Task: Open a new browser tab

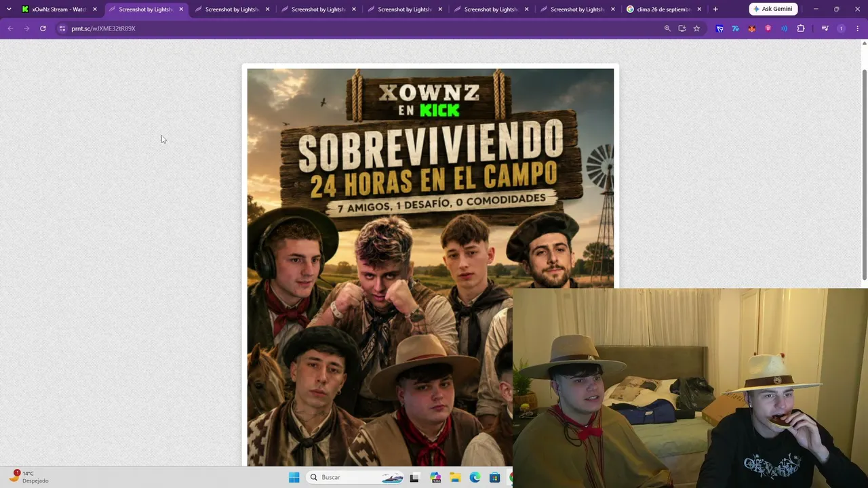Action: point(715,9)
